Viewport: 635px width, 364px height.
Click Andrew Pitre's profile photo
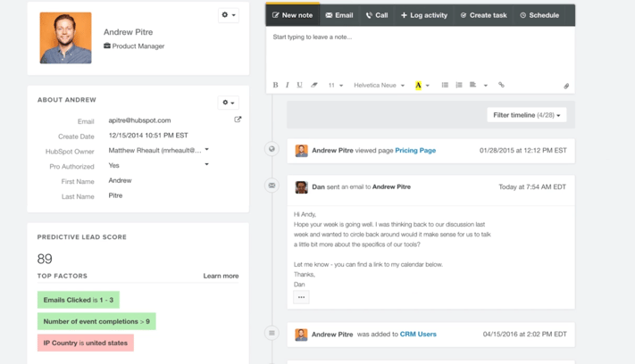[x=65, y=37]
